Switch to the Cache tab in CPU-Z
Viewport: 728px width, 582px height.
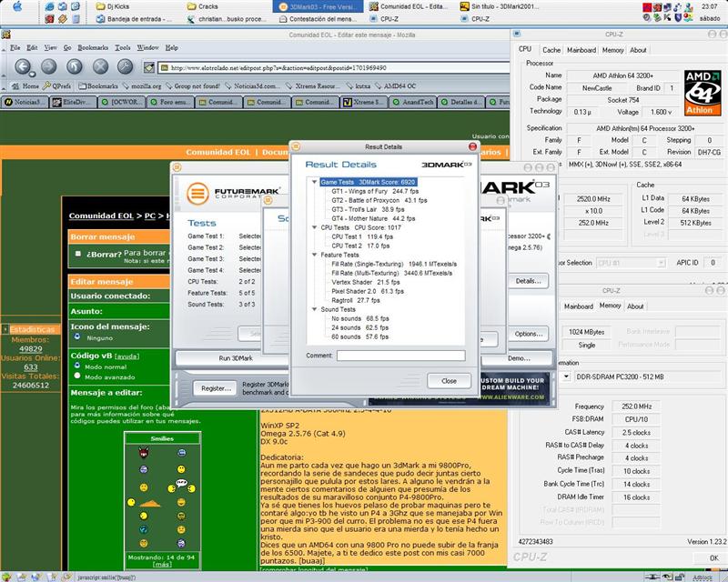click(x=551, y=50)
